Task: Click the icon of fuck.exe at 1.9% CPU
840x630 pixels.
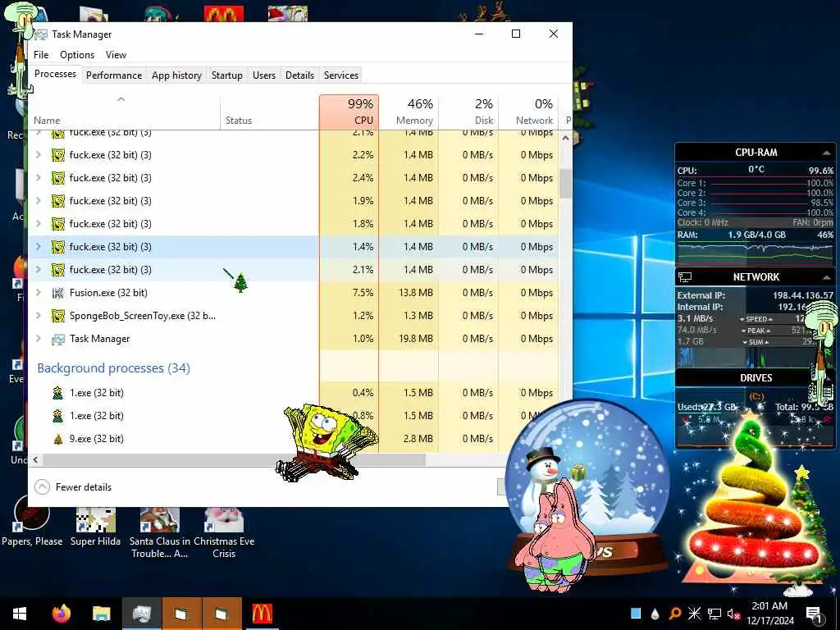Action: pos(58,201)
